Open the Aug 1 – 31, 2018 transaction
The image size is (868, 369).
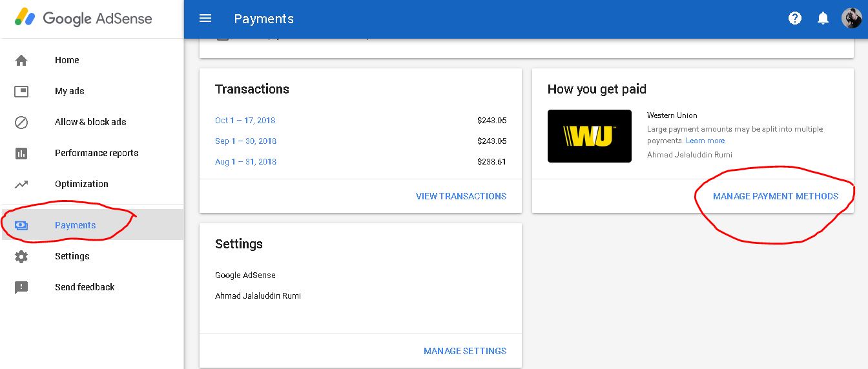pos(245,162)
